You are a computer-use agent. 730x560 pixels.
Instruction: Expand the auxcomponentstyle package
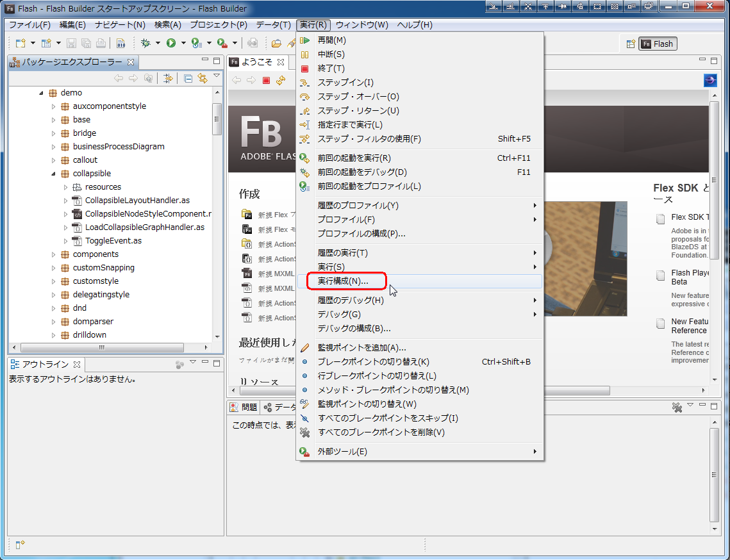coord(53,106)
